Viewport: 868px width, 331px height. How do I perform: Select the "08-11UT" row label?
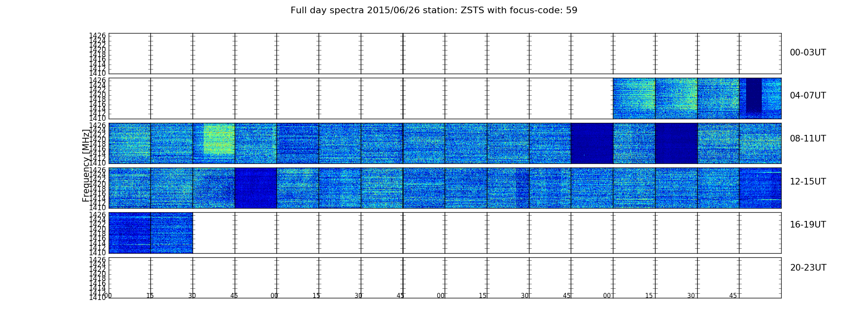click(808, 139)
